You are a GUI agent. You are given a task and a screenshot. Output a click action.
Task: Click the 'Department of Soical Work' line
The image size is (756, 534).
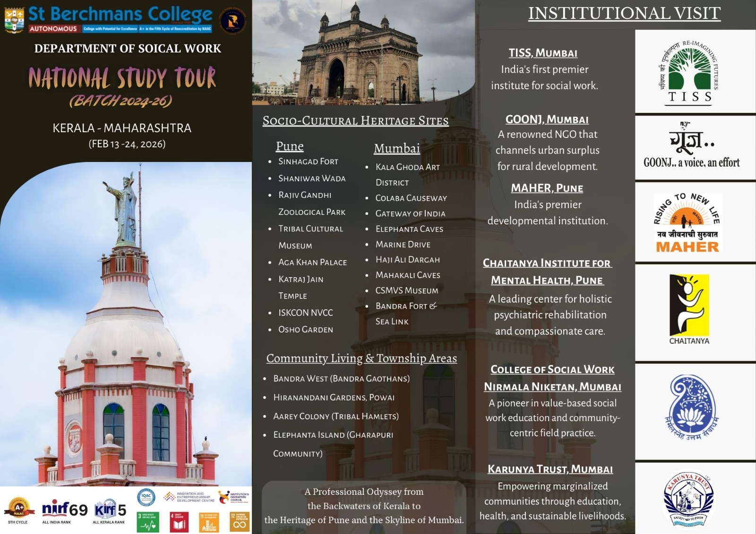tap(128, 49)
